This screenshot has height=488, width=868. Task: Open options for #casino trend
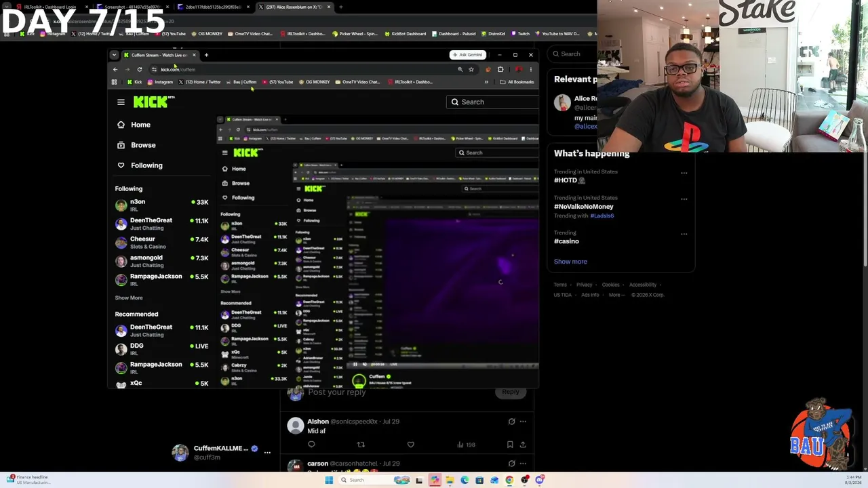pyautogui.click(x=684, y=234)
